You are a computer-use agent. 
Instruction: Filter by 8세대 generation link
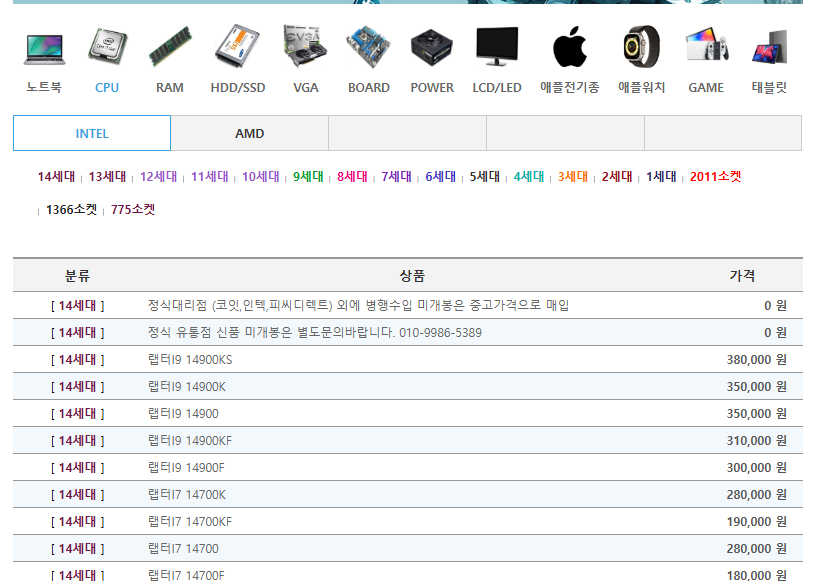click(x=352, y=177)
